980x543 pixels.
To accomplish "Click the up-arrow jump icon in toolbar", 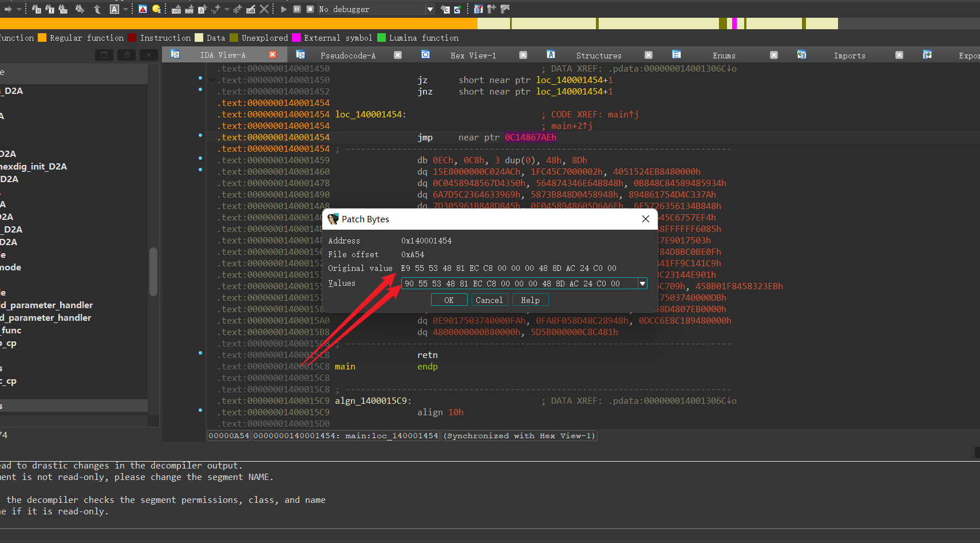I will click(97, 9).
